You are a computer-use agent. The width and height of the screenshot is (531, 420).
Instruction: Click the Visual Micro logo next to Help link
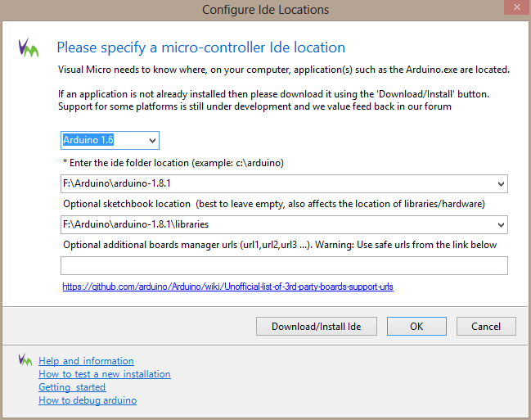[x=25, y=359]
